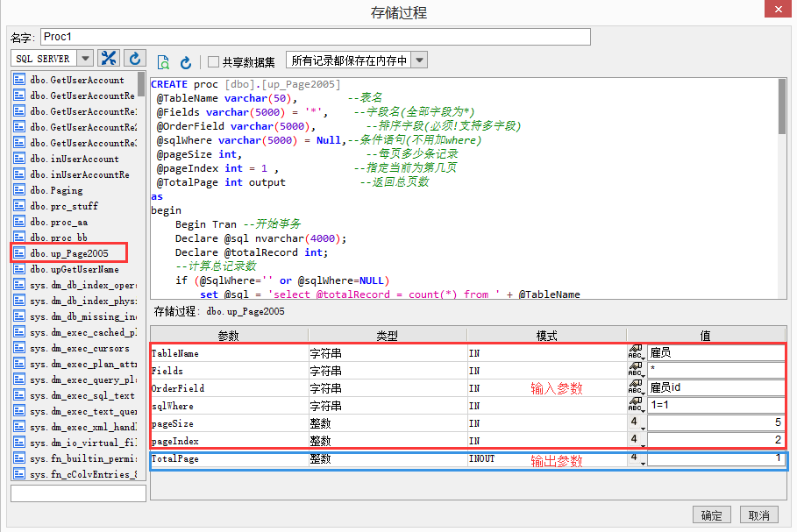Viewport: 797px width, 532px height.
Task: Refresh the stored procedure list
Action: pyautogui.click(x=134, y=59)
